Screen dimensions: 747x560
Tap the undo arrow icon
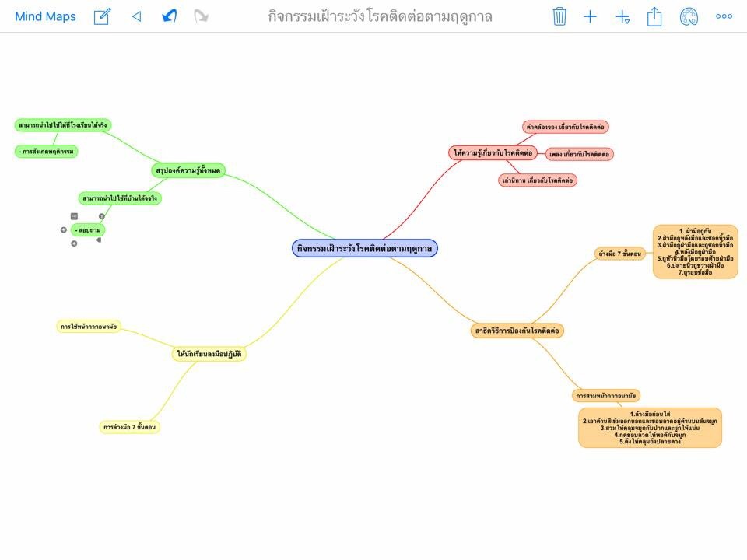(x=169, y=16)
